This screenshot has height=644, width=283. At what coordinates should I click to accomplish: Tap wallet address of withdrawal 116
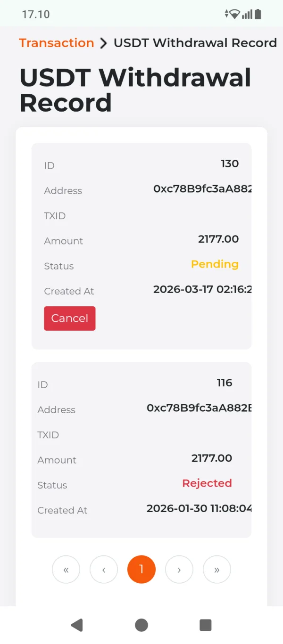[199, 408]
